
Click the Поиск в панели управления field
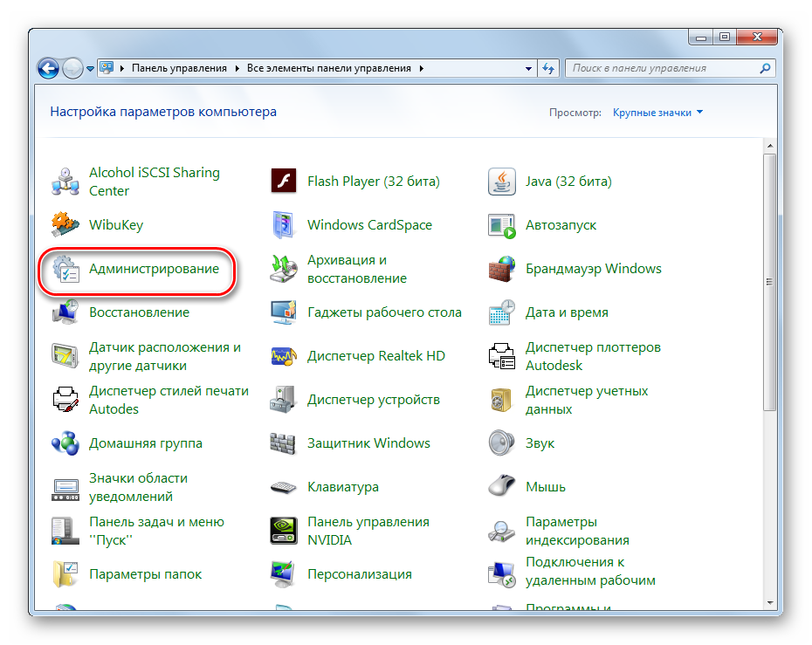[x=664, y=68]
